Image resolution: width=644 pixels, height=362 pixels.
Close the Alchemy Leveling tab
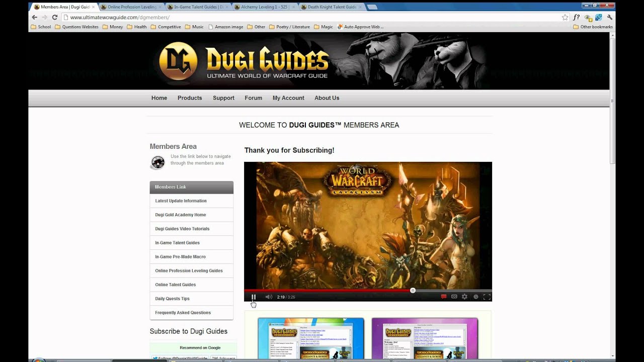(293, 7)
